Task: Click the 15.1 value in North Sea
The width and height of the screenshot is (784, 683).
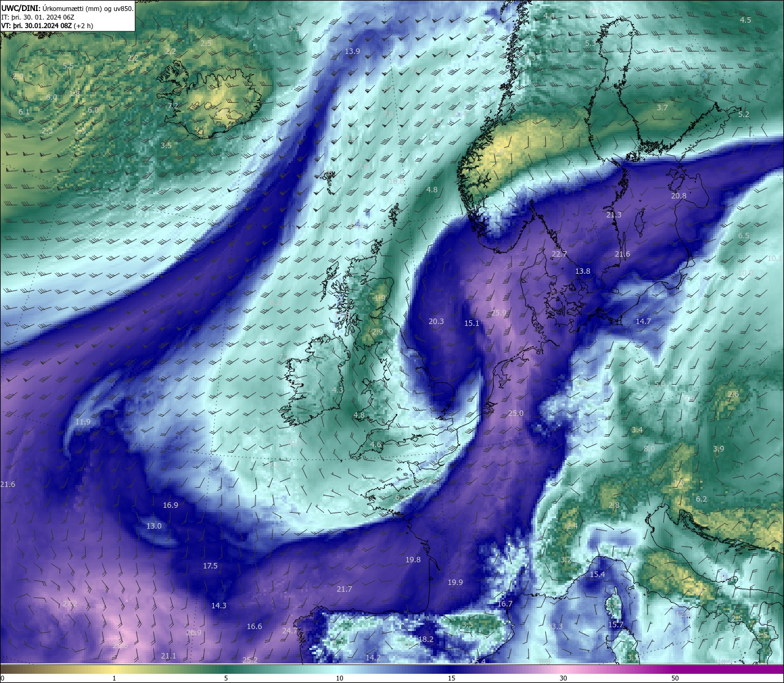Action: pyautogui.click(x=472, y=323)
